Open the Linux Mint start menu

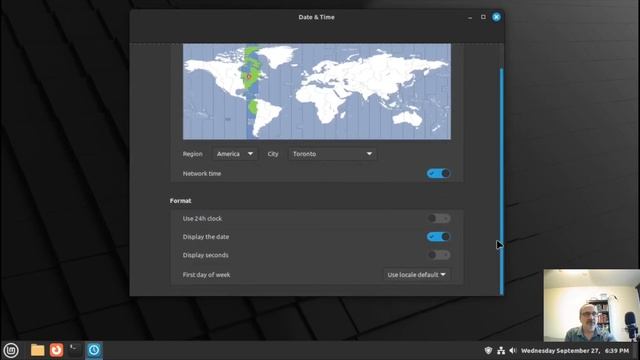click(11, 350)
